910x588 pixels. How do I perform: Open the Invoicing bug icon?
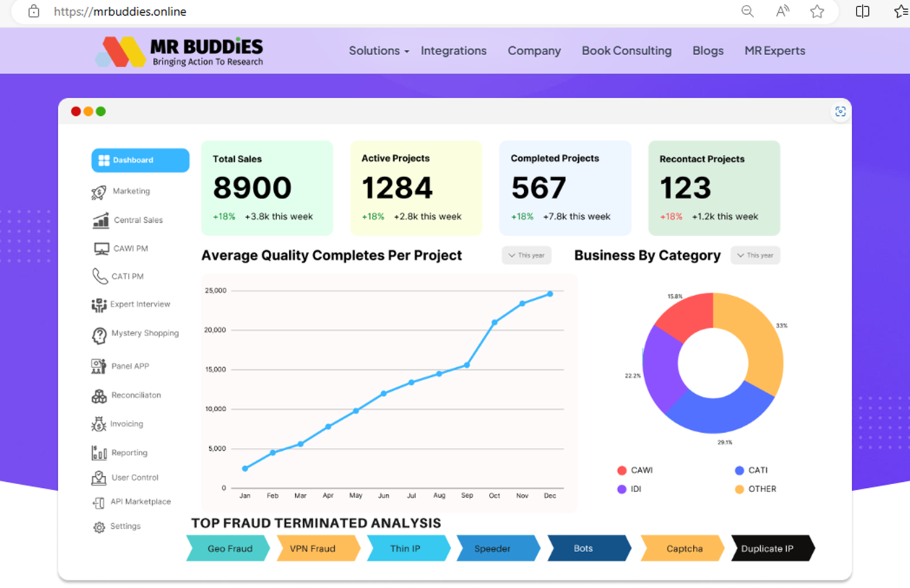pos(98,424)
